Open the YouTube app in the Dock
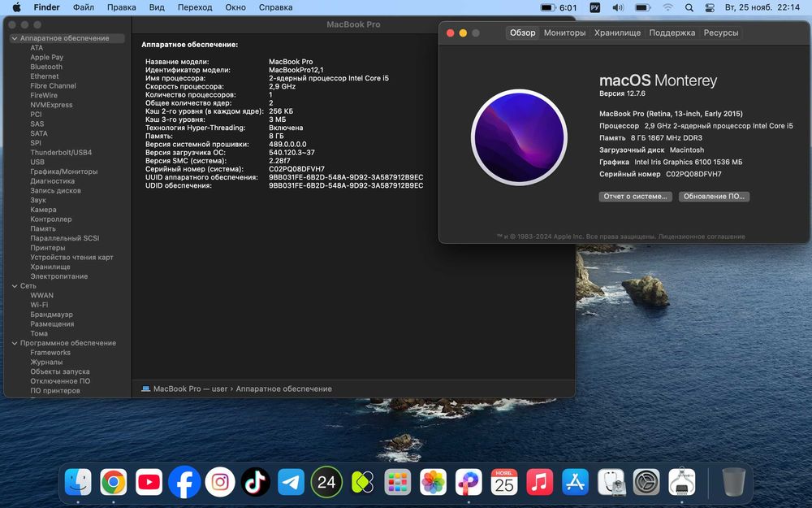The height and width of the screenshot is (508, 812). tap(149, 482)
